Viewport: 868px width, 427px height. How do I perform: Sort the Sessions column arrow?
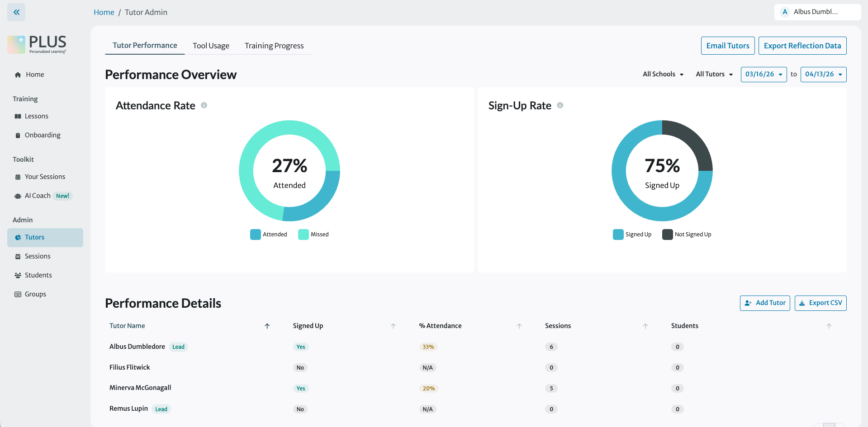tap(645, 326)
